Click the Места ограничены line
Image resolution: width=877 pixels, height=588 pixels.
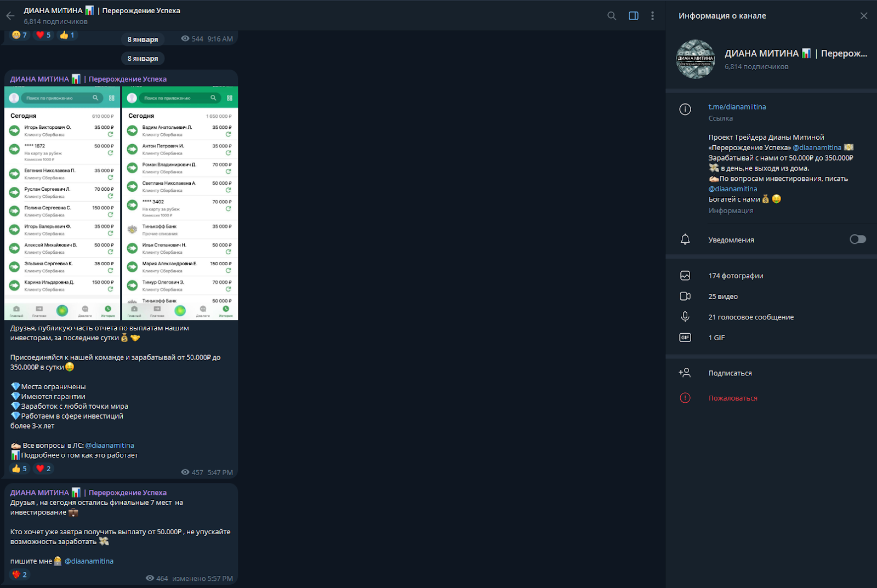pos(48,387)
